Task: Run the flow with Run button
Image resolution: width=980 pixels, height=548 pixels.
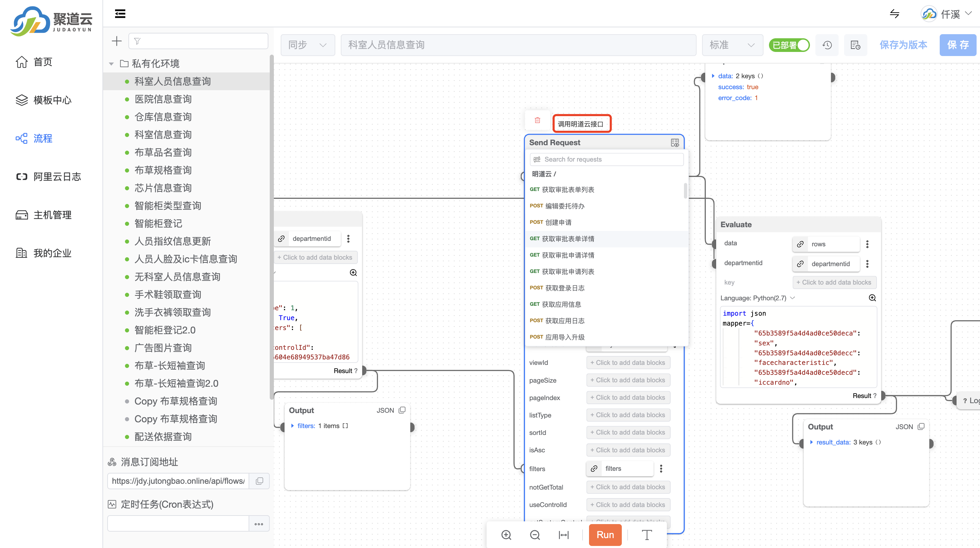Action: (605, 535)
